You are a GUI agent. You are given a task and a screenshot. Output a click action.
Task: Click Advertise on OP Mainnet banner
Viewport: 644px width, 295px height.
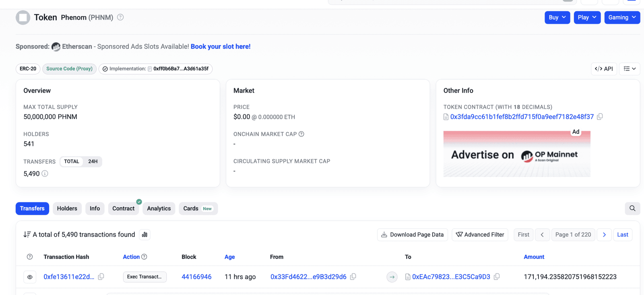(517, 154)
